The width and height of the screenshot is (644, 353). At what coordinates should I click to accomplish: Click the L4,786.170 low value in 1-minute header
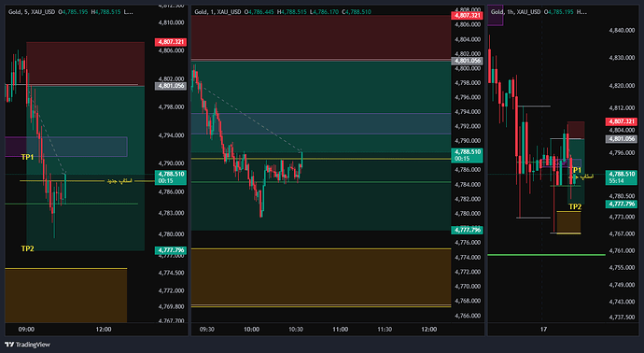pyautogui.click(x=326, y=12)
